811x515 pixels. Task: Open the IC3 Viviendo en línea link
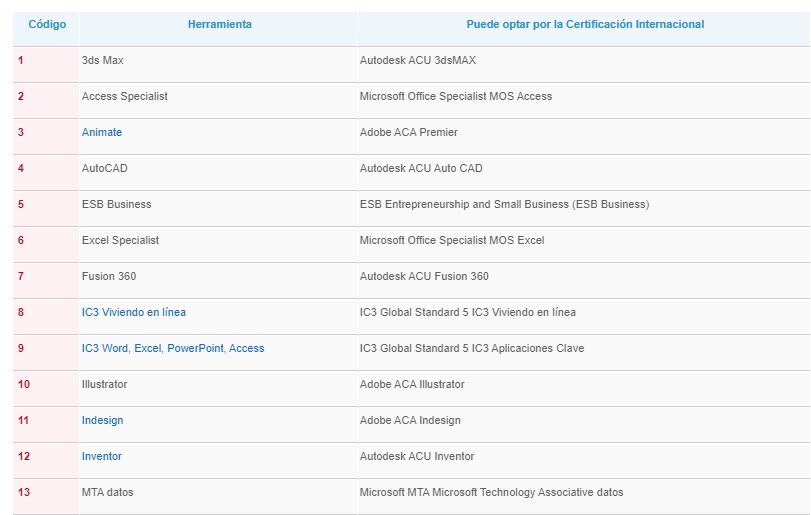coord(133,312)
